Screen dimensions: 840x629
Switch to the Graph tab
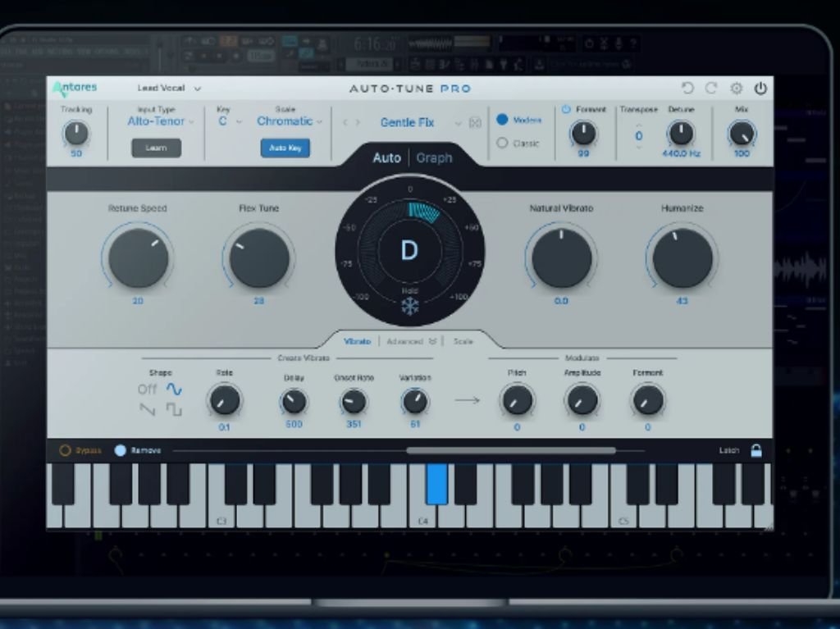pyautogui.click(x=434, y=158)
